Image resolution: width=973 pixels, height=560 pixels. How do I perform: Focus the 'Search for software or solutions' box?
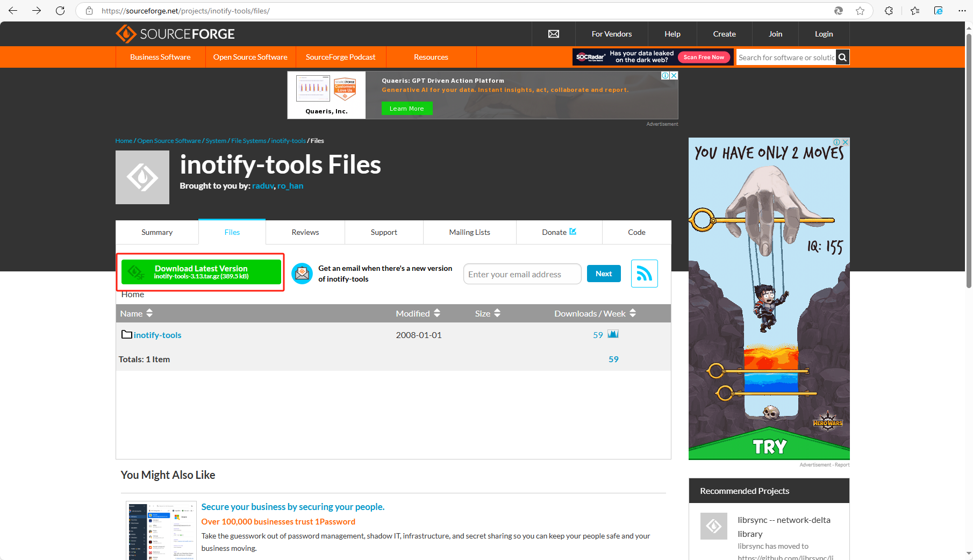click(x=786, y=58)
